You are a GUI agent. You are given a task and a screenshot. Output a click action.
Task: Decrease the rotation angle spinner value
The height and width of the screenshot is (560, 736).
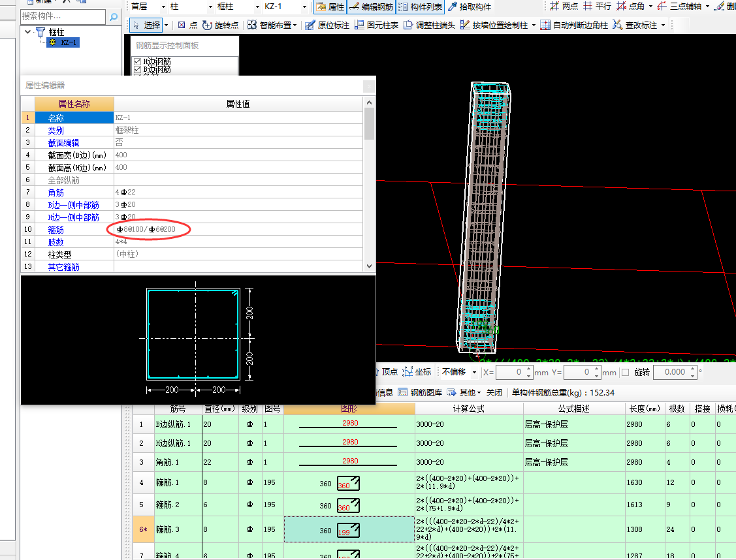click(693, 376)
